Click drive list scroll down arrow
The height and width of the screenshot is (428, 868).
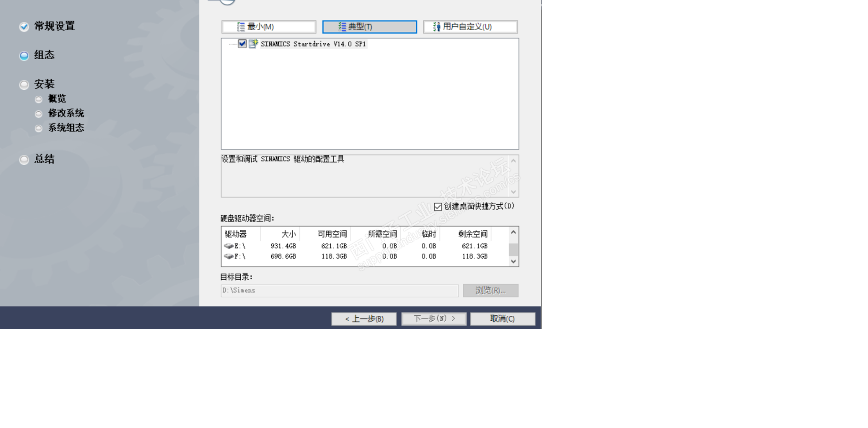point(513,261)
